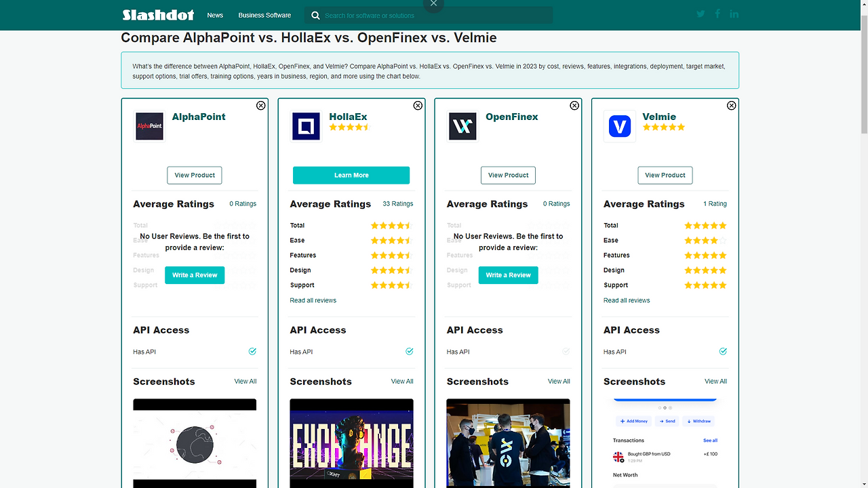View the AlphaPoint product page
868x488 pixels.
pos(195,175)
